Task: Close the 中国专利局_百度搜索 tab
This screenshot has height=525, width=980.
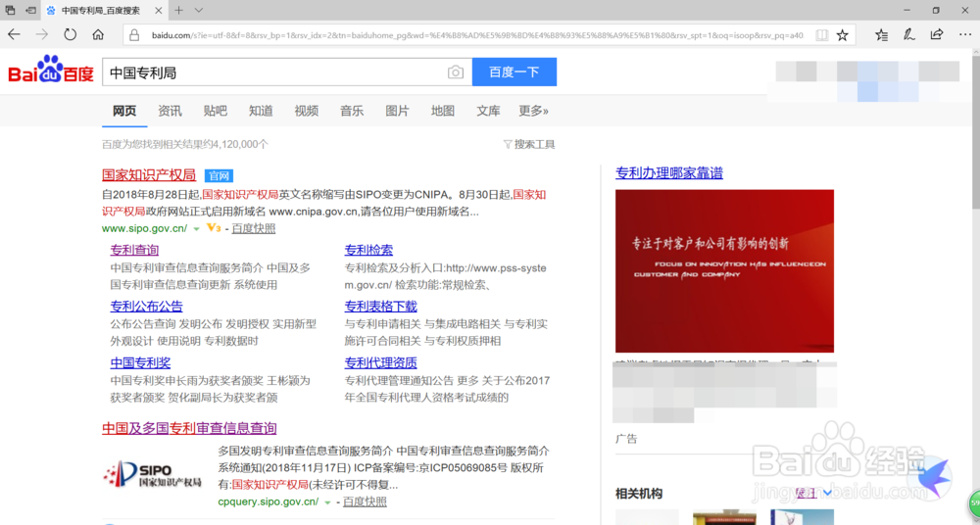Action: pyautogui.click(x=159, y=11)
